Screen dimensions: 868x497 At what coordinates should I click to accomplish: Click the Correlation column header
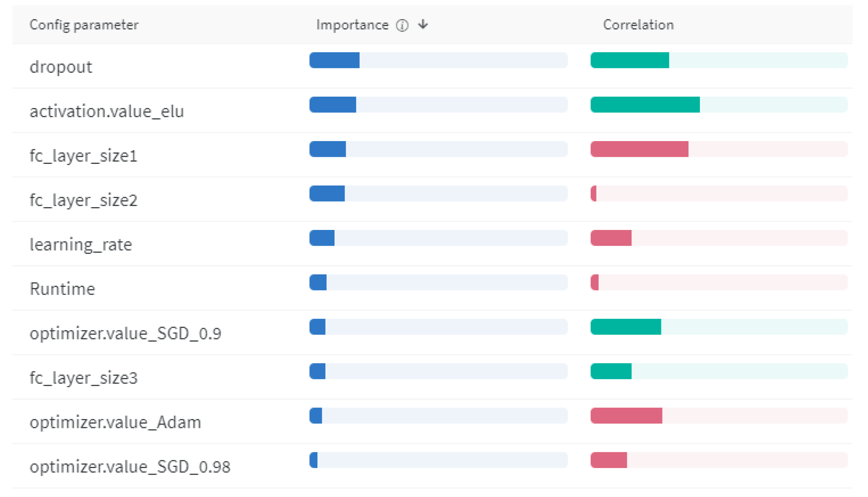(638, 25)
